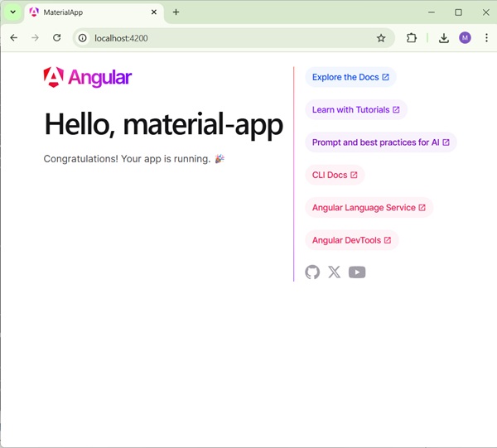This screenshot has height=448, width=497.
Task: Maximize the browser window
Action: (x=458, y=12)
